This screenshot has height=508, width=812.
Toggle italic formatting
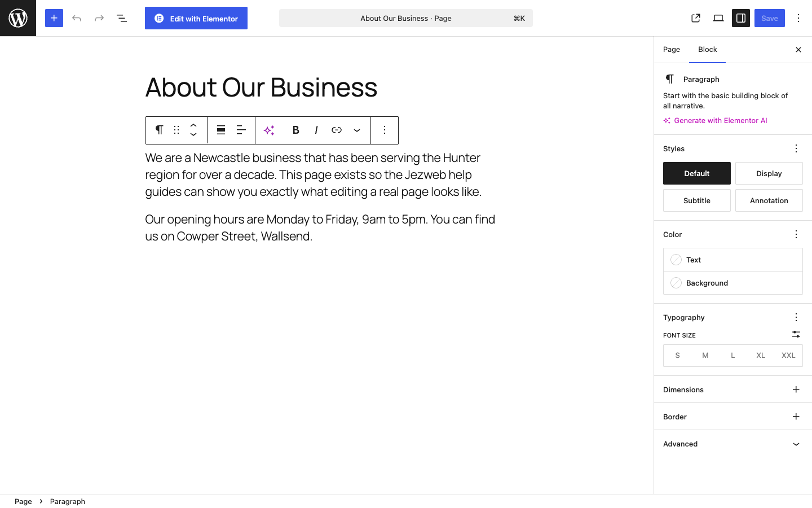[x=316, y=130]
